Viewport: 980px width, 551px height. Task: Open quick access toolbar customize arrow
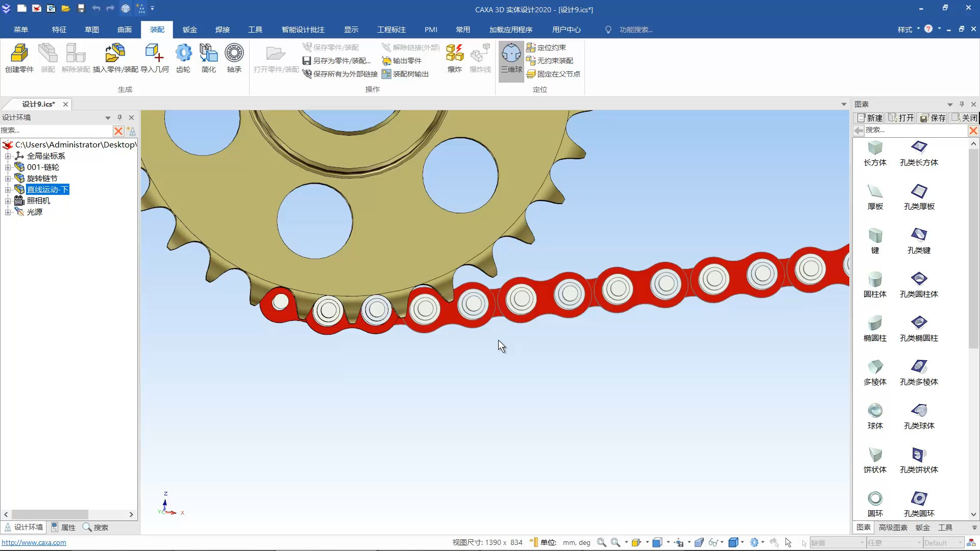click(152, 8)
